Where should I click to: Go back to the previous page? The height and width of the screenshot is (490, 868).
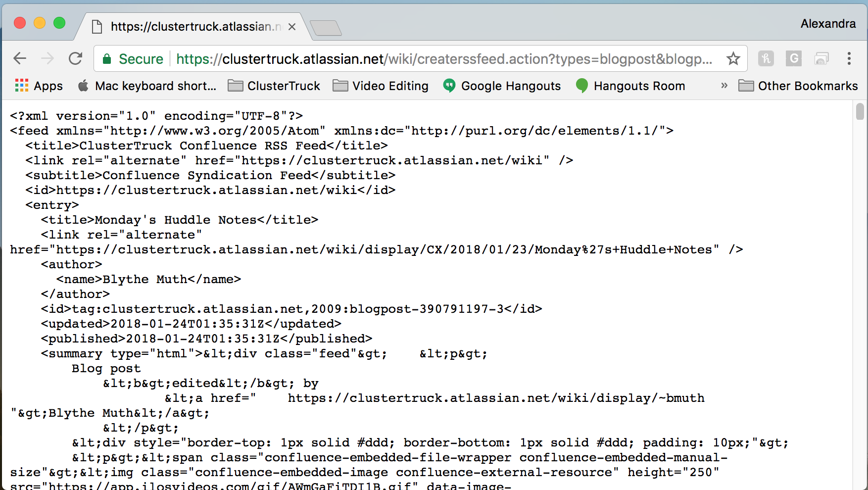20,58
